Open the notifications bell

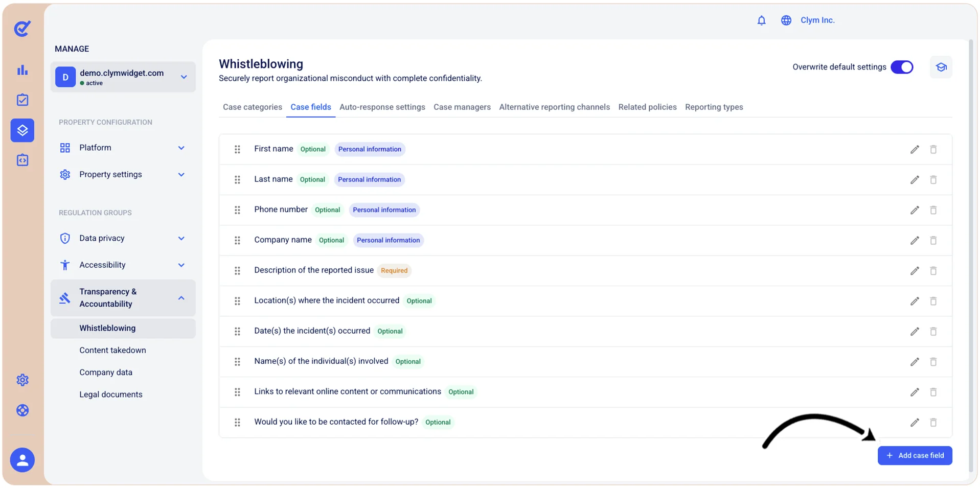point(761,20)
